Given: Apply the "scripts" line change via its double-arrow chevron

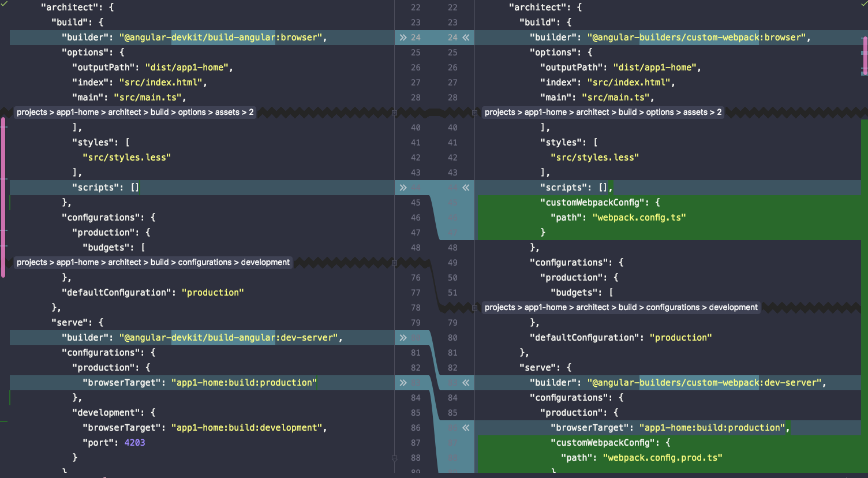Looking at the screenshot, I should [x=403, y=187].
